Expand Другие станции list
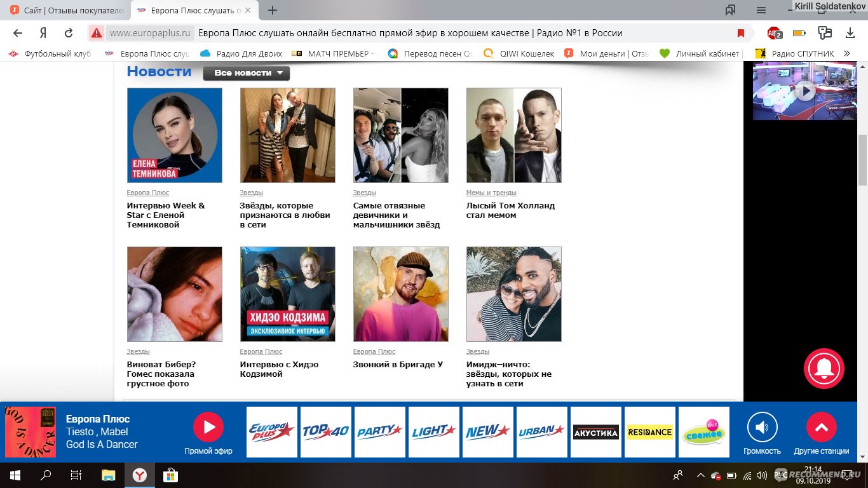Image resolution: width=868 pixels, height=488 pixels. click(821, 427)
